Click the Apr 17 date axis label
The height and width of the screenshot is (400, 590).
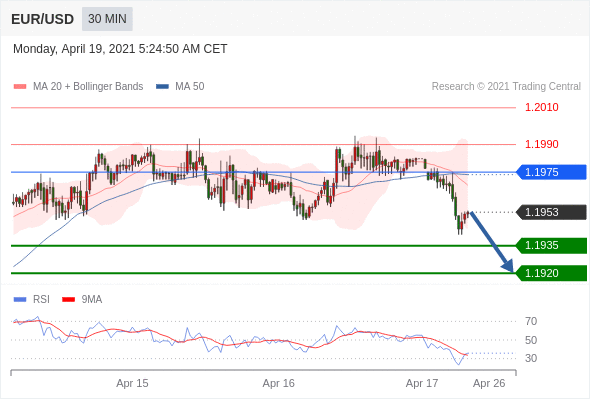[x=422, y=383]
